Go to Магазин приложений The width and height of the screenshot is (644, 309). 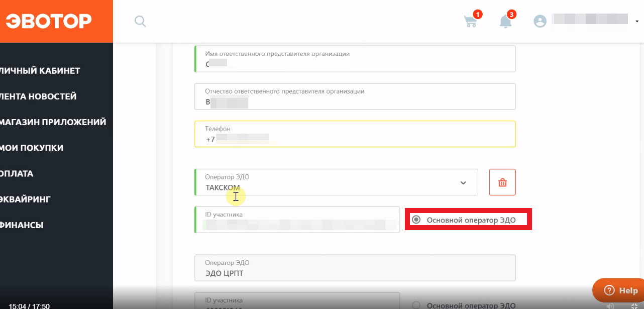click(53, 122)
